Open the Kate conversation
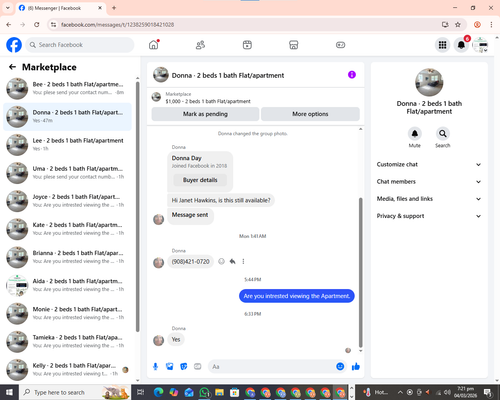Image resolution: width=500 pixels, height=400 pixels. tap(68, 229)
